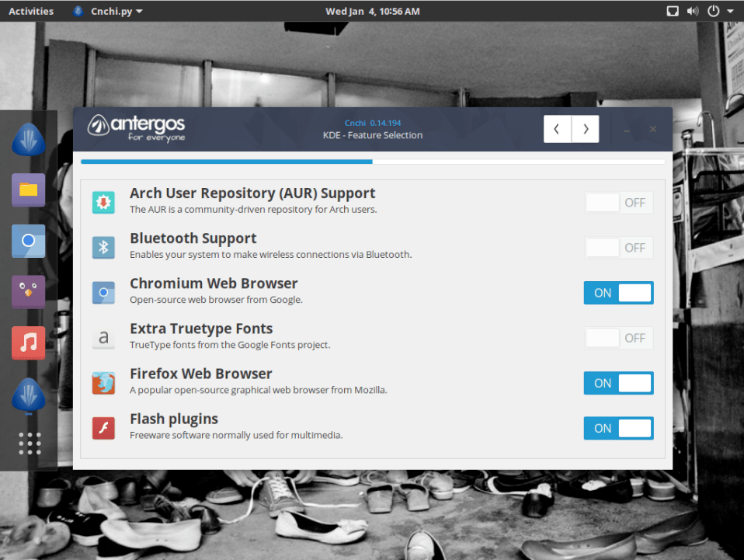Click the 'Cnchi 0.14.194' version label
This screenshot has height=560, width=744.
tap(373, 123)
